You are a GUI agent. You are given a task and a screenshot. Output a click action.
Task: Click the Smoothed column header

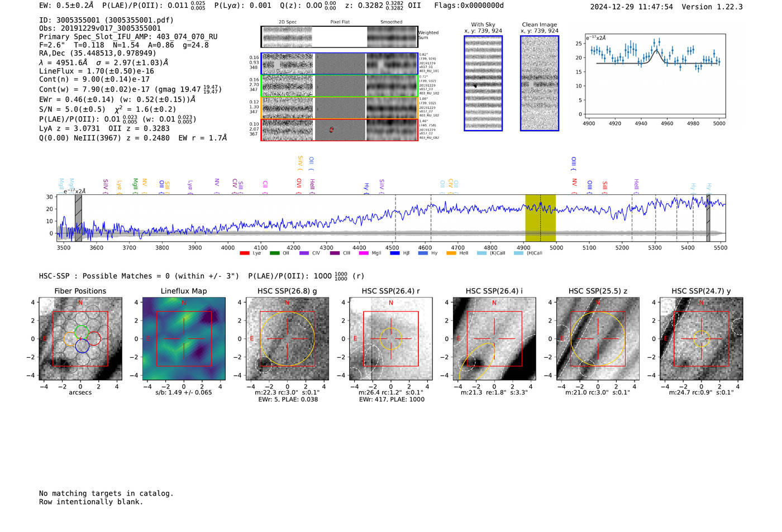tap(392, 22)
